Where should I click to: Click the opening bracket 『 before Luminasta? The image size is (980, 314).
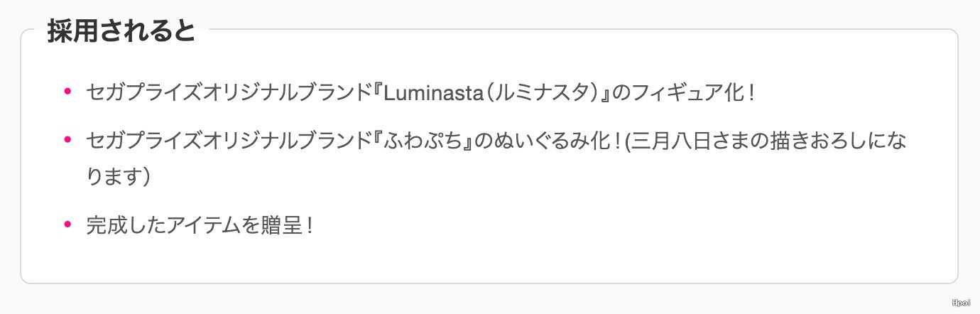[x=376, y=92]
